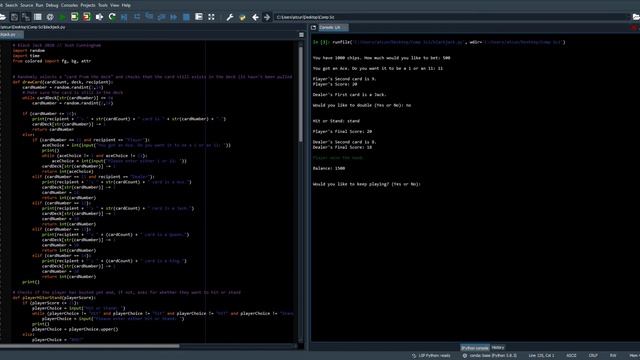This screenshot has height=360, width=640.
Task: Click the @ symbol finder toolbar icon
Action: pyautogui.click(x=50, y=17)
